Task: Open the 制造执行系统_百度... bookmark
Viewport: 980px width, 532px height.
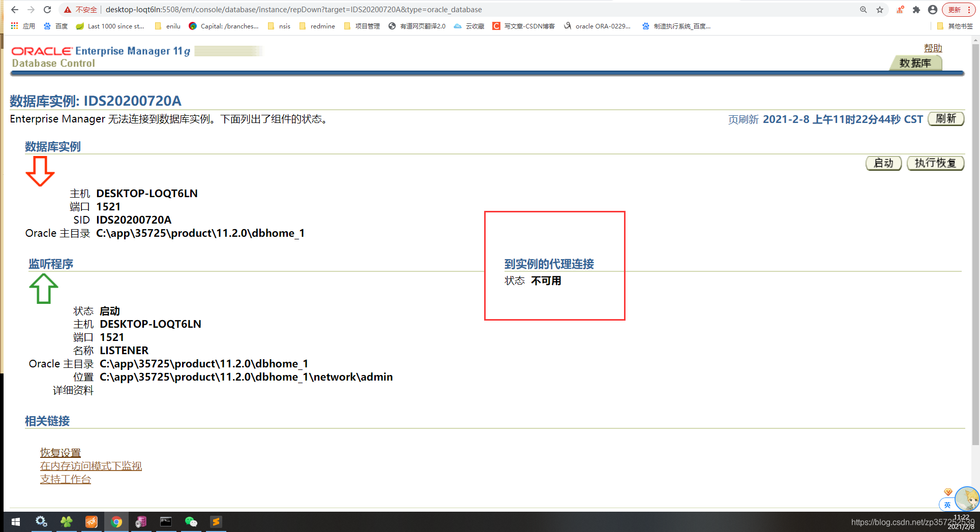Action: click(x=677, y=26)
